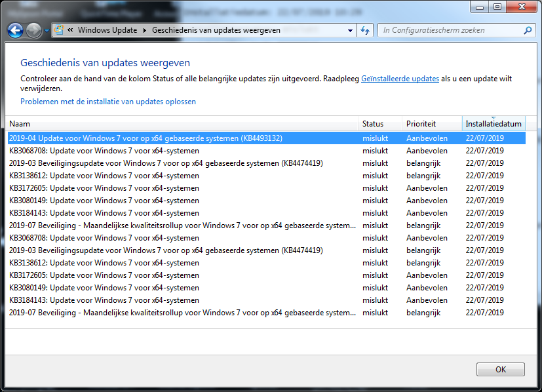Select the second KB3184143 update row
Viewport: 542px width, 392px height.
click(x=267, y=300)
